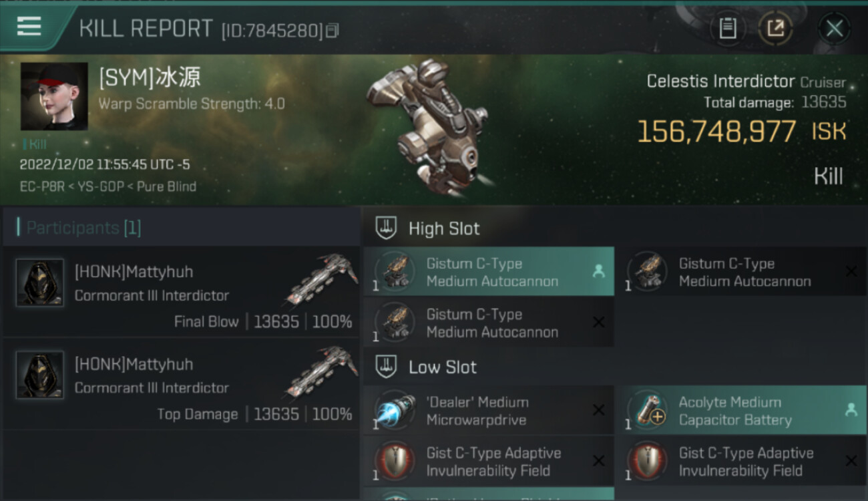Open the hamburger menu
The height and width of the screenshot is (501, 868).
(29, 27)
